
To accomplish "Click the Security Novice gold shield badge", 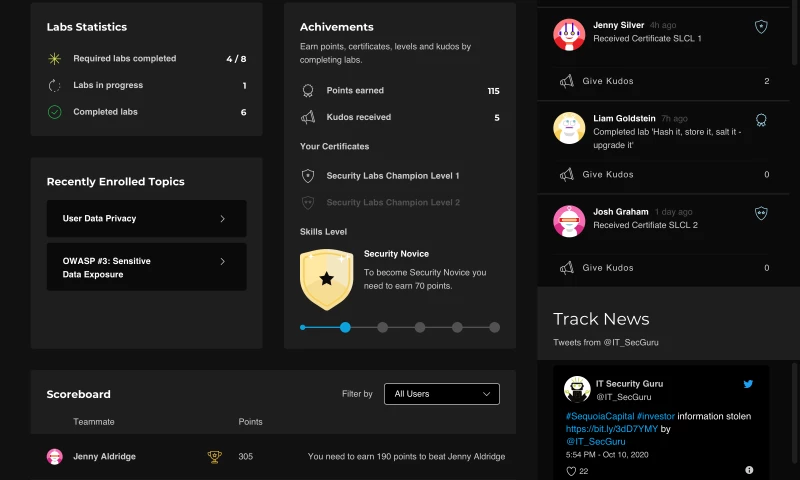I will pyautogui.click(x=327, y=279).
